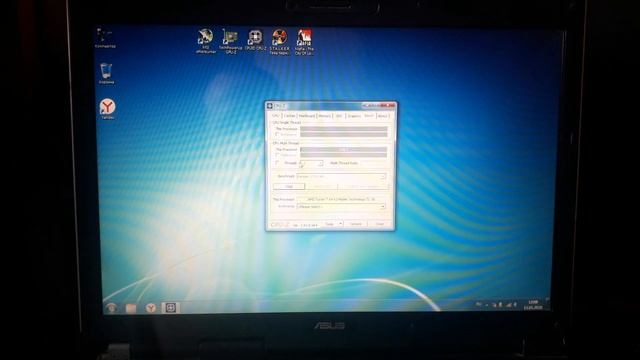Switch to the Memory tab
The height and width of the screenshot is (360, 640).
click(x=325, y=116)
